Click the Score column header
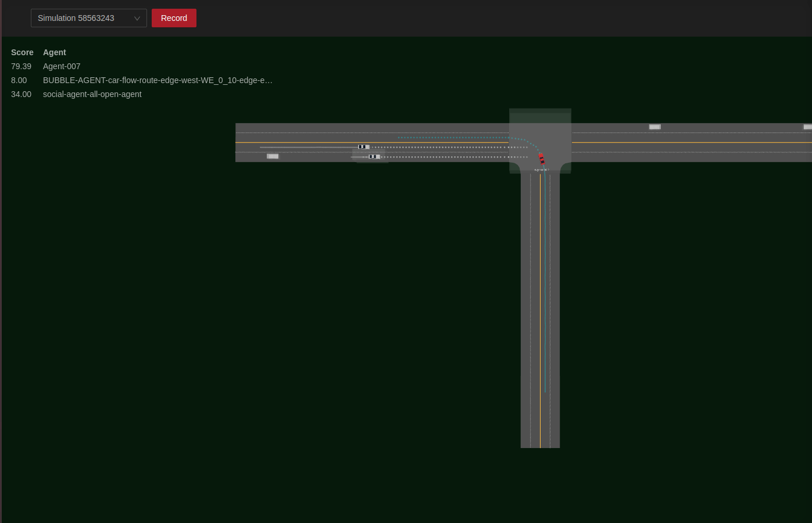The width and height of the screenshot is (812, 523). click(x=22, y=52)
